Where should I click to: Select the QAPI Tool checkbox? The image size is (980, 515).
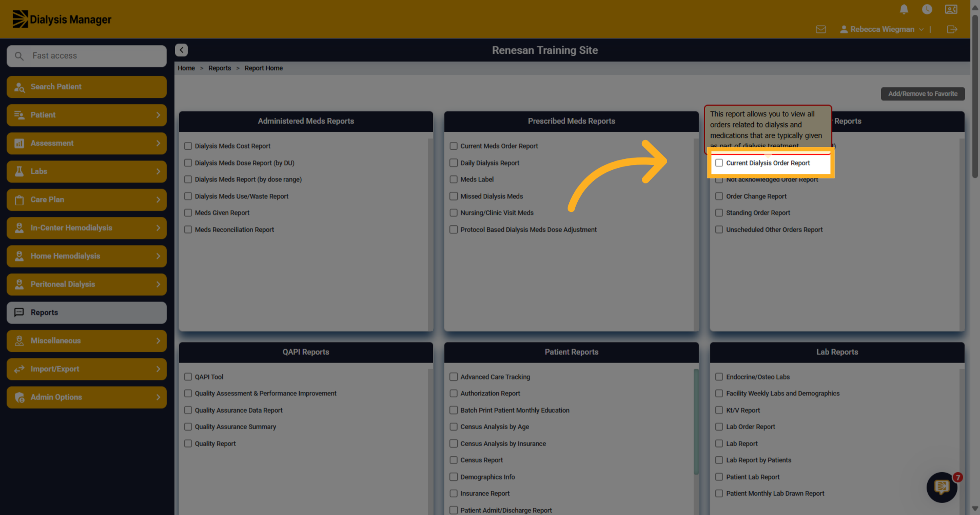click(188, 377)
